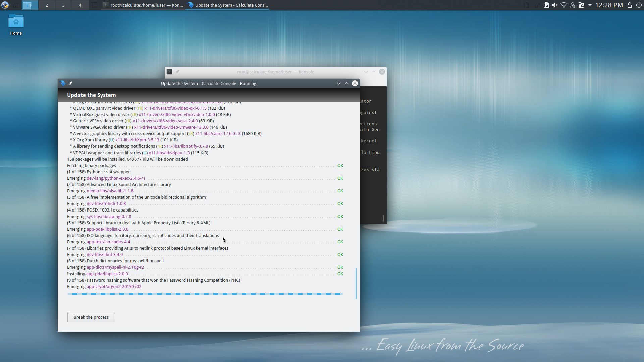Toggle pin on Calculate Console window
The height and width of the screenshot is (362, 644).
(70, 83)
